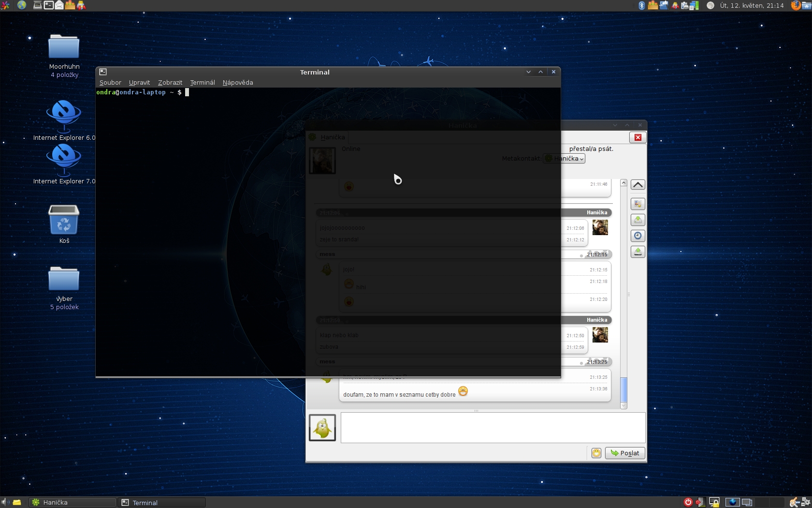Select the Internet Explorer 6.0 desktop icon
This screenshot has height=508, width=812.
[x=64, y=117]
